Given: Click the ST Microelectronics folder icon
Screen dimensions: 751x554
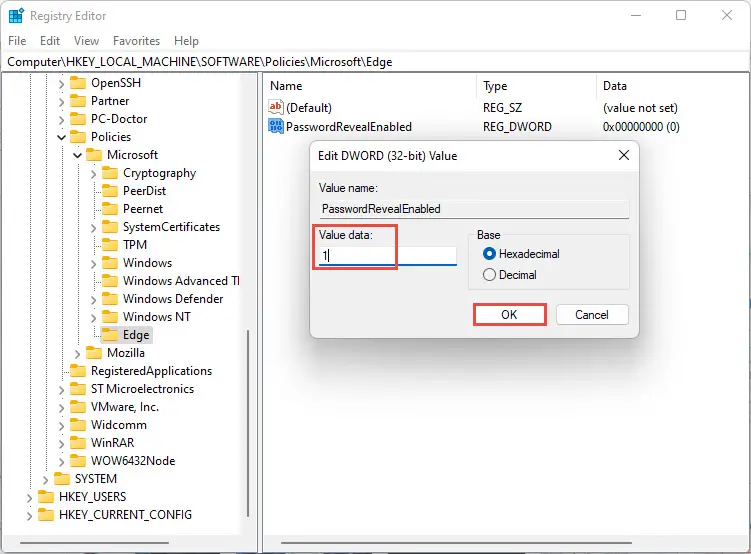Looking at the screenshot, I should pyautogui.click(x=78, y=389).
